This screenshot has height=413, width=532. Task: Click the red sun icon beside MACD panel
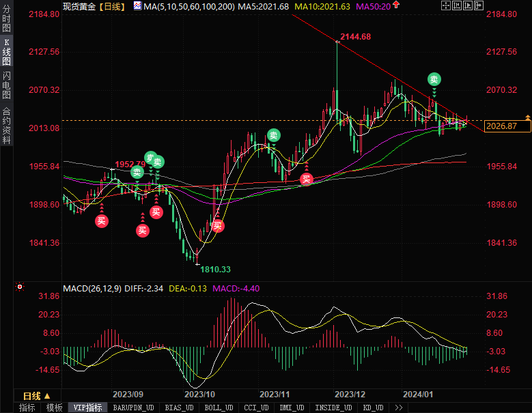pyautogui.click(x=20, y=289)
